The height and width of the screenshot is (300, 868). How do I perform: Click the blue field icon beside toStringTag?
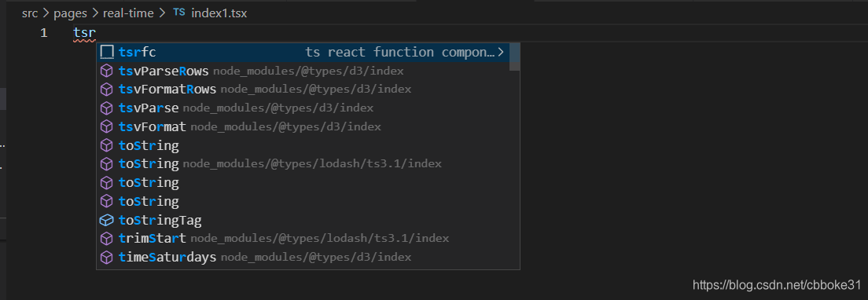[x=107, y=221]
